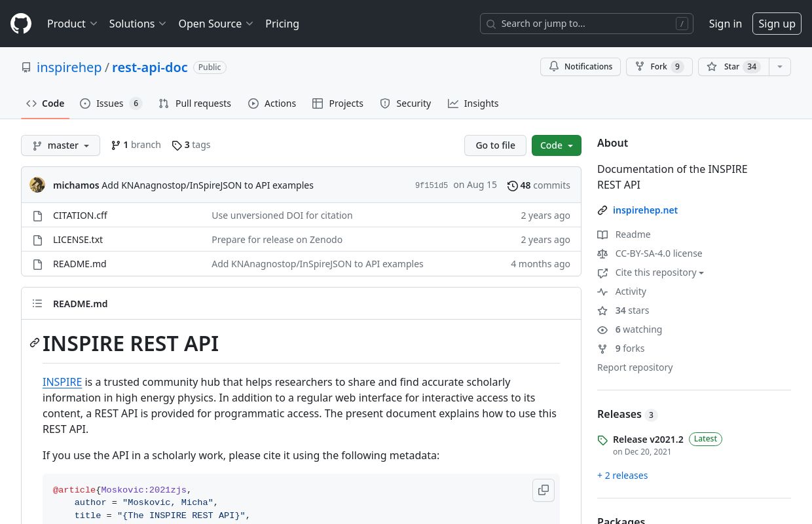Open the README outline list icon
The image size is (812, 524).
(37, 303)
